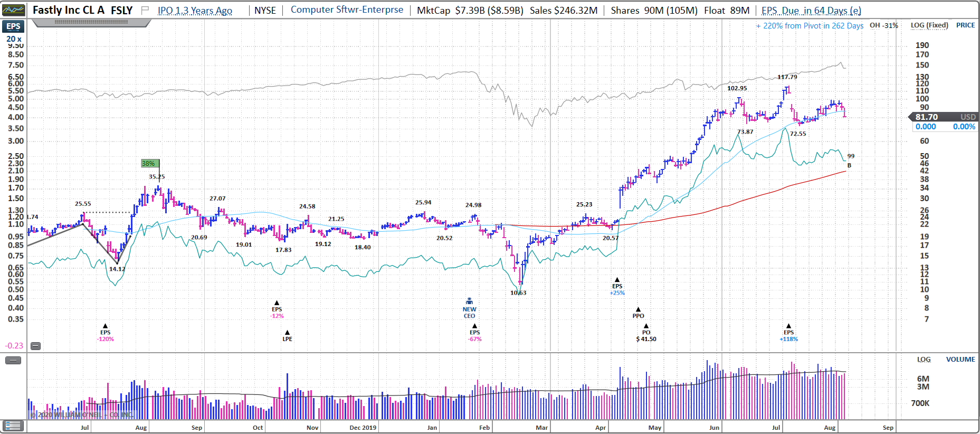Click the EPS -12% earnings marker
This screenshot has width=980, height=434.
tap(277, 309)
